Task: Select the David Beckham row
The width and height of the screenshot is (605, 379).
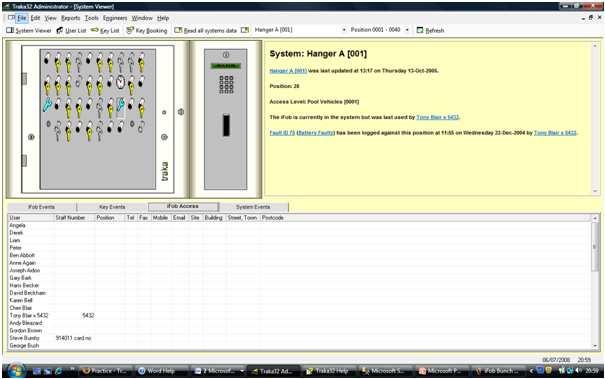Action: click(x=299, y=293)
